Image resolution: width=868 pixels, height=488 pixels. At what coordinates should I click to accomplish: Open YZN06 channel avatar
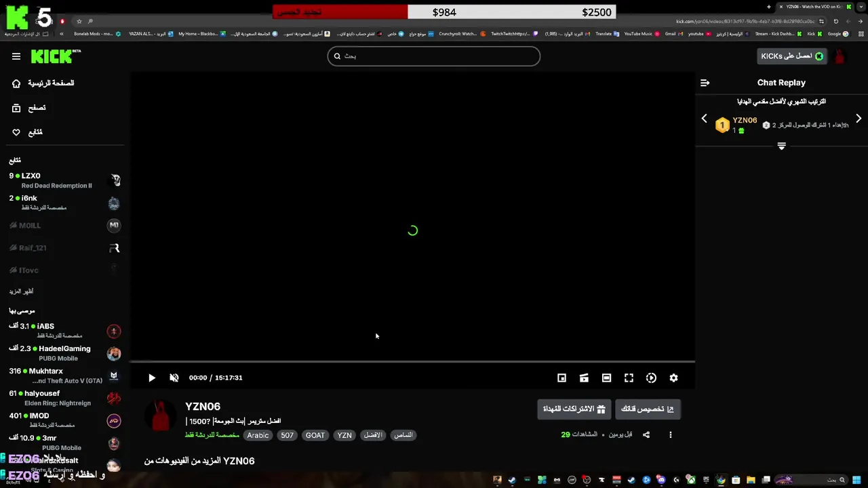click(161, 415)
